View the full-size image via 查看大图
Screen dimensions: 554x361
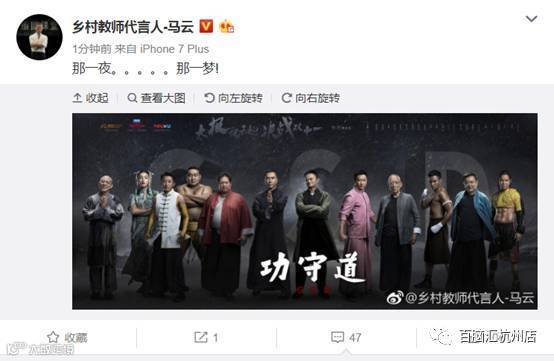tap(157, 98)
